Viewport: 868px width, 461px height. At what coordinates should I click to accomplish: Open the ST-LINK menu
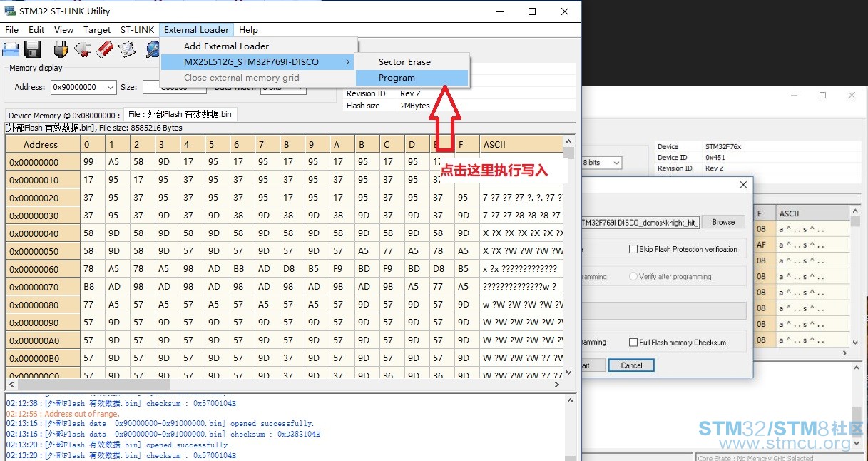[x=137, y=30]
